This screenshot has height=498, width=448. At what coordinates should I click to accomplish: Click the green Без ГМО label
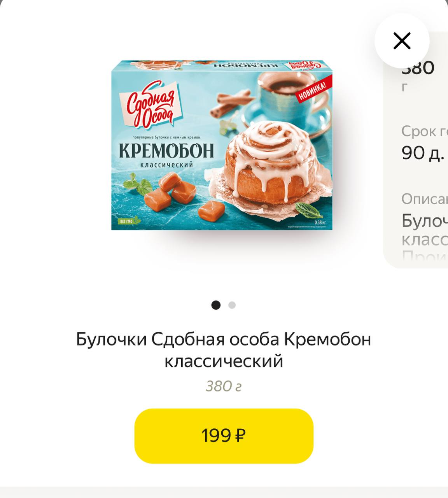click(x=127, y=221)
